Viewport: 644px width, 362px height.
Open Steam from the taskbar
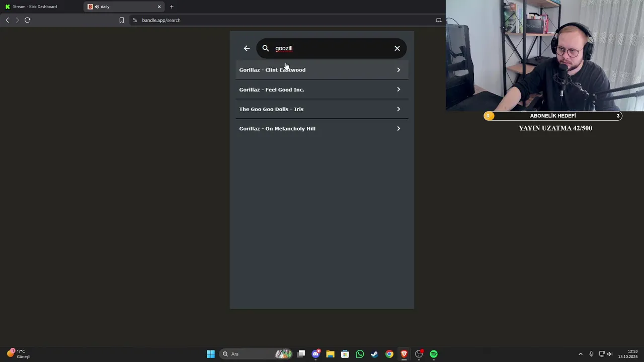(x=374, y=354)
